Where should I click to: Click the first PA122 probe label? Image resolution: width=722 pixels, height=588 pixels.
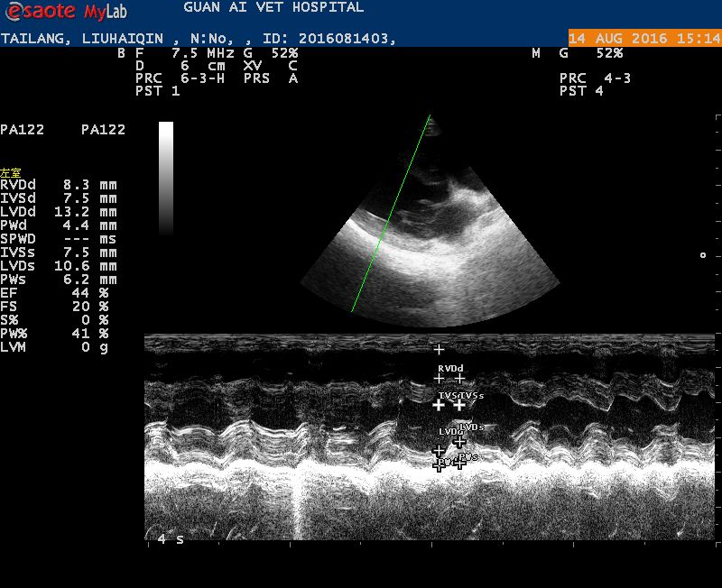coord(22,130)
